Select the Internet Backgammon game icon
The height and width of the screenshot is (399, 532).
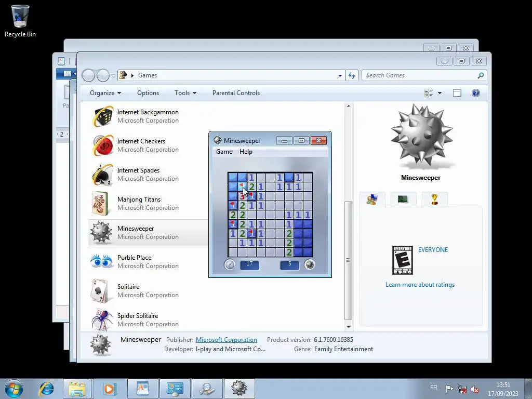pos(103,116)
